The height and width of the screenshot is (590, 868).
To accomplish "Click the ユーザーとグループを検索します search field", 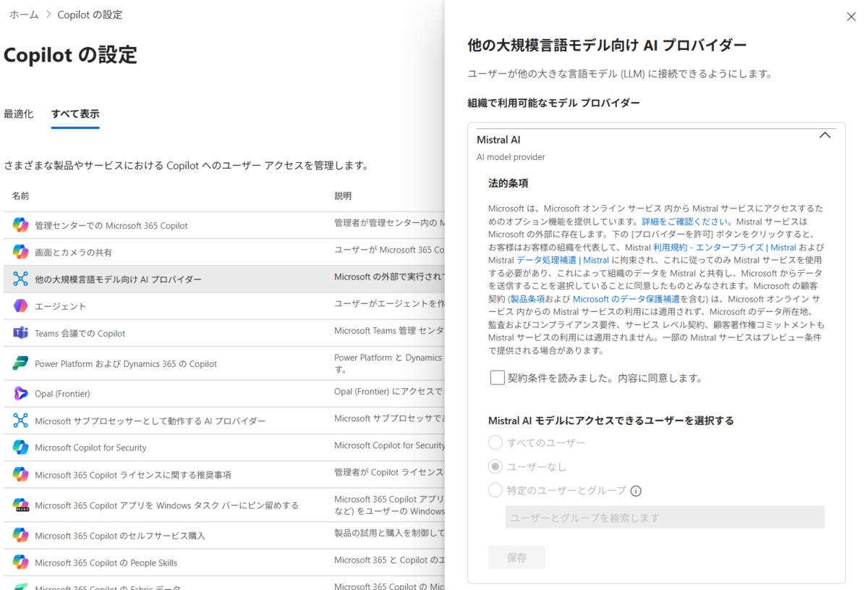I will (x=665, y=518).
